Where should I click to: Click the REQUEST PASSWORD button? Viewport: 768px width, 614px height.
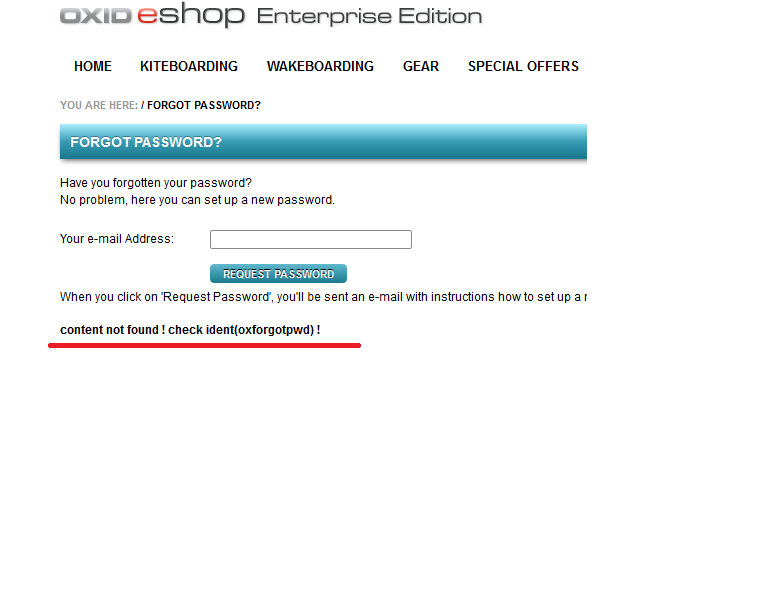click(x=278, y=274)
